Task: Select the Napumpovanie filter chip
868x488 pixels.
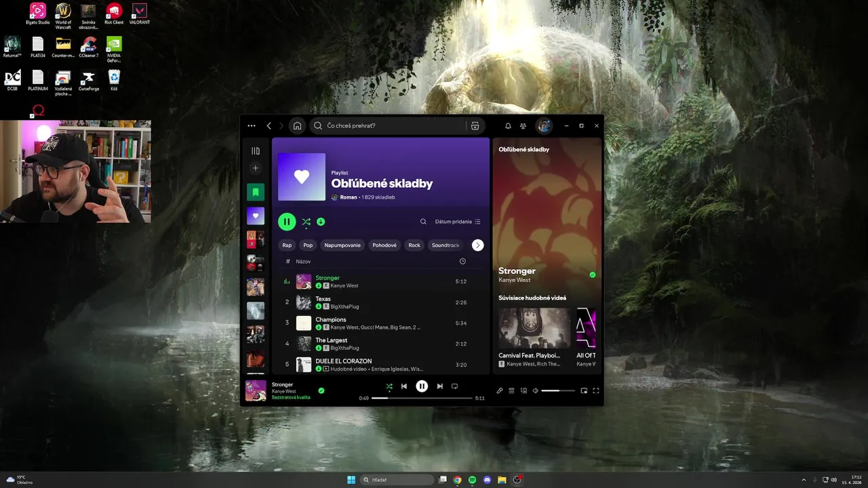Action: pos(342,245)
